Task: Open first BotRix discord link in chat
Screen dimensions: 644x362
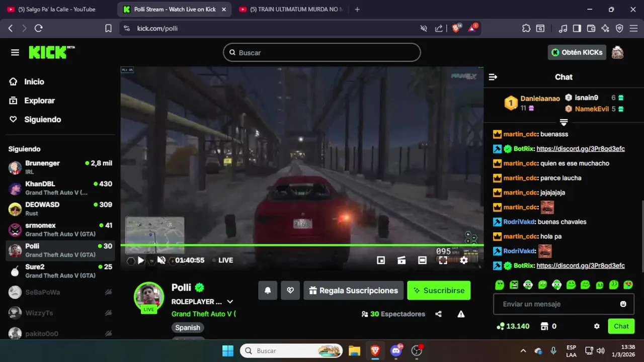Action: pos(581,149)
